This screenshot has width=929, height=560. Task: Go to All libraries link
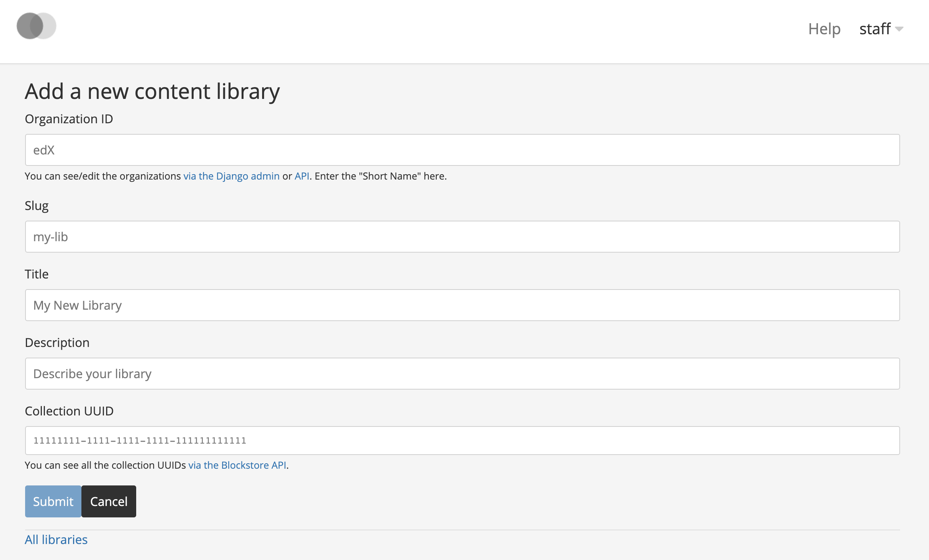click(56, 539)
